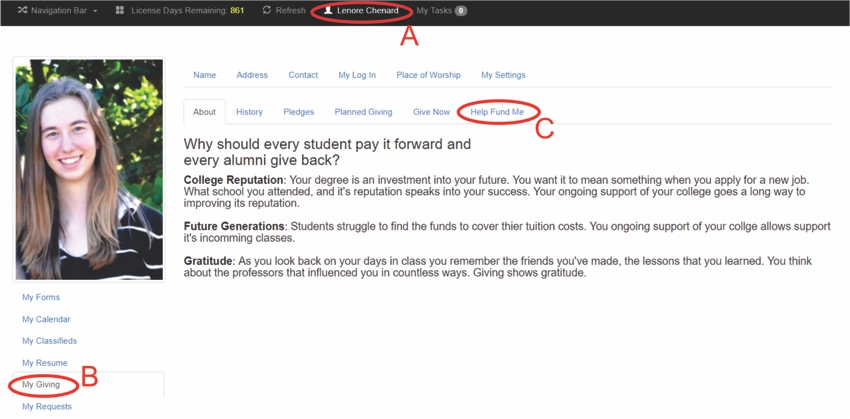Image resolution: width=850 pixels, height=419 pixels.
Task: Open My Resume in the sidebar
Action: point(45,363)
